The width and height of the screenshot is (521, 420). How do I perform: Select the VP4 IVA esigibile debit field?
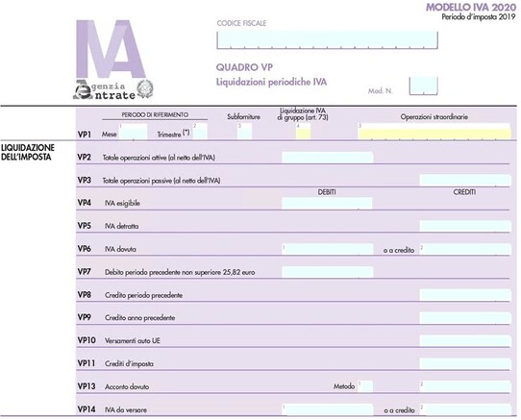(x=327, y=203)
